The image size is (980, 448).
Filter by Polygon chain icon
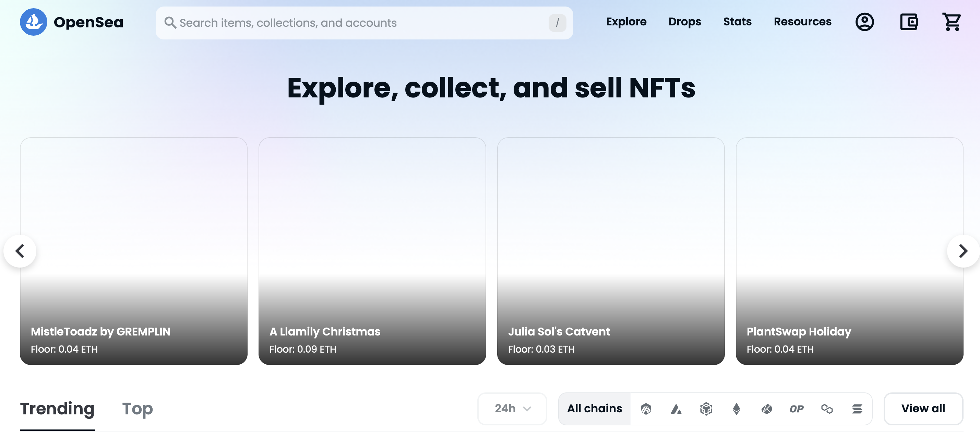(x=827, y=409)
